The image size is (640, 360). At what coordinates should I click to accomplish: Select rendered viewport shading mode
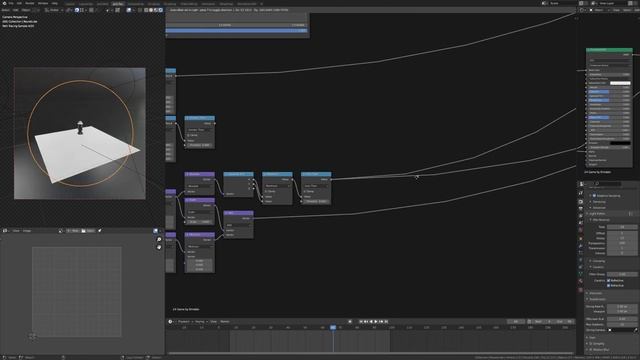coord(161,10)
